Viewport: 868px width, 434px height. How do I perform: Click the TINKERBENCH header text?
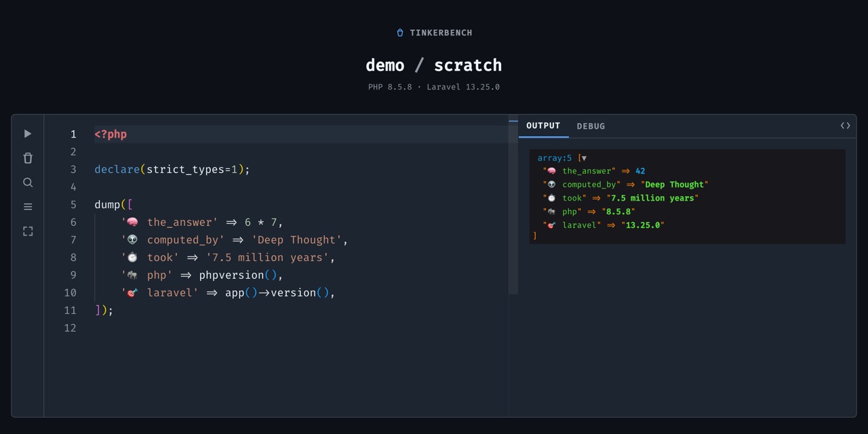(x=441, y=33)
